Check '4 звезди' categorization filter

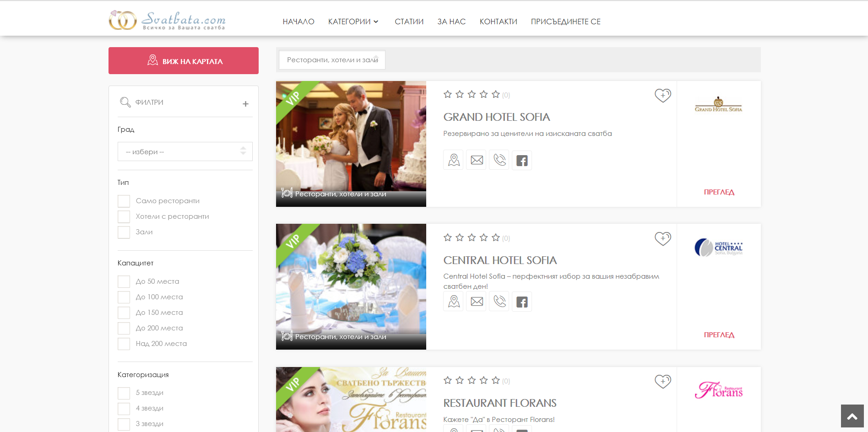124,409
